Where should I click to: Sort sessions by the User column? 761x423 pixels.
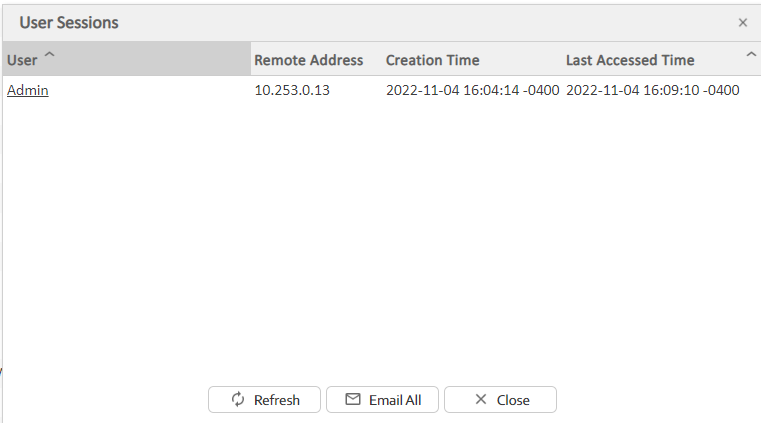pos(22,60)
